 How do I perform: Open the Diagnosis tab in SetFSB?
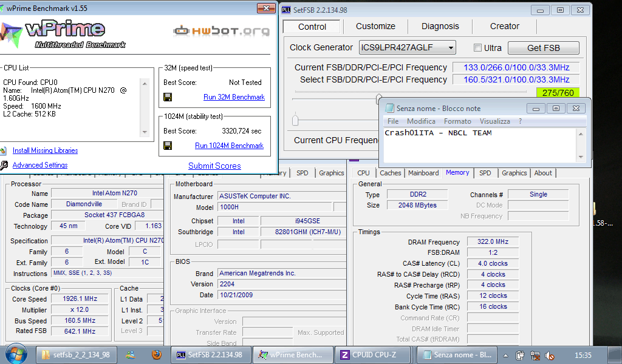(x=440, y=26)
